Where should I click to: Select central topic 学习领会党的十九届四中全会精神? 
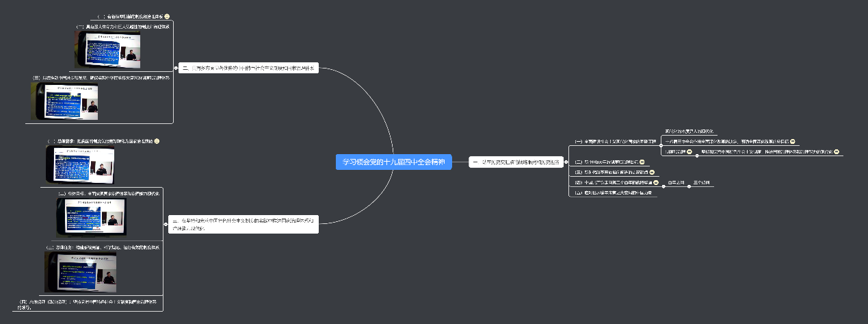(x=393, y=162)
